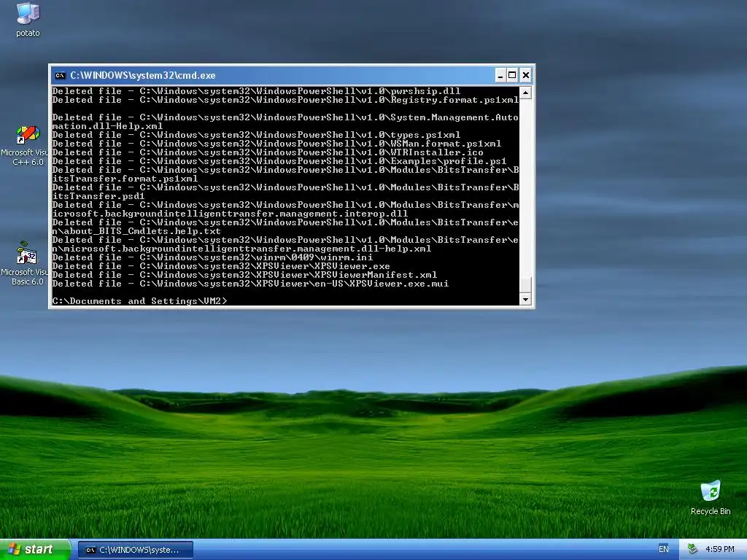This screenshot has width=747, height=560.
Task: Click the console scrollbar thumb
Action: (x=525, y=284)
